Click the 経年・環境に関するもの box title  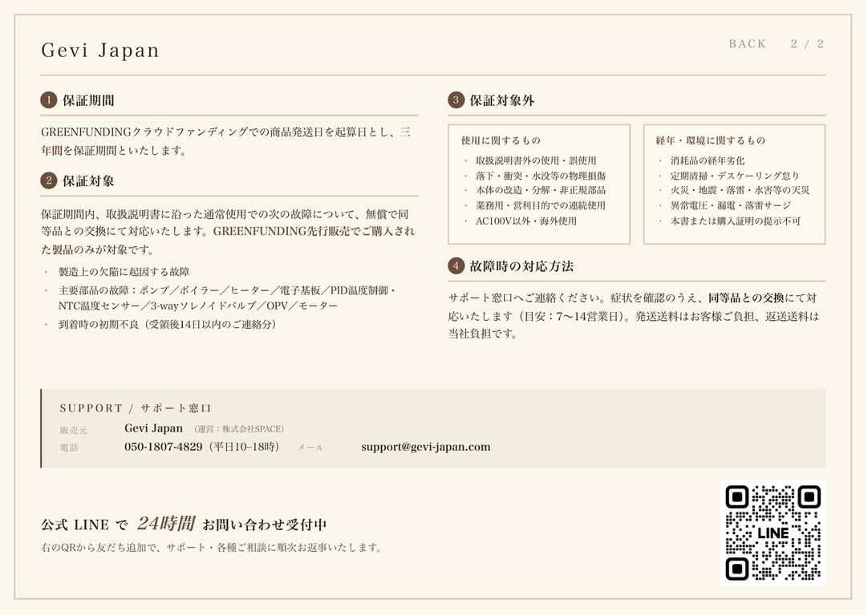coord(711,140)
